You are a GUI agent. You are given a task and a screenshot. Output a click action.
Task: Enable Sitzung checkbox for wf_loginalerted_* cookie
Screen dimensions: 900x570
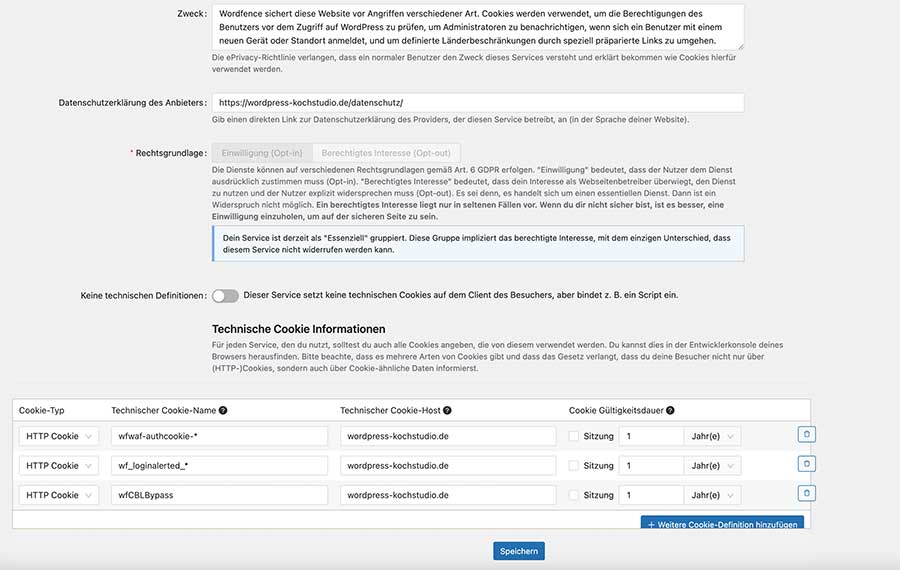(x=574, y=466)
